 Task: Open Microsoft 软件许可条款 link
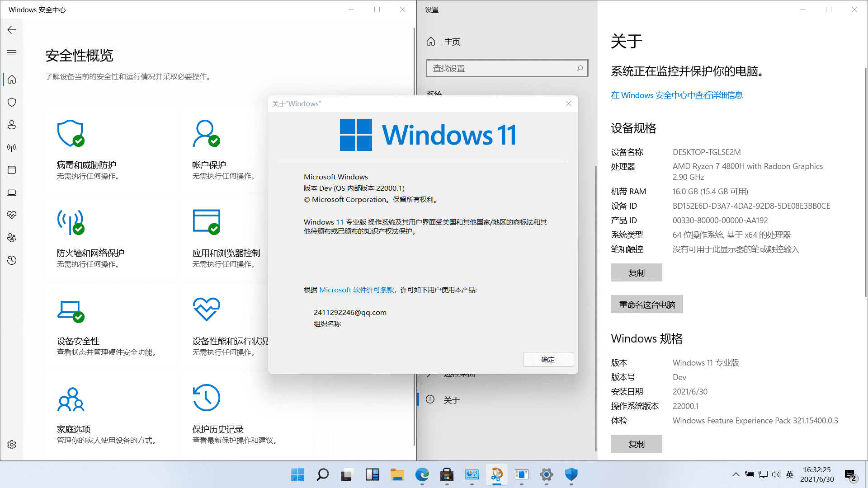[357, 290]
